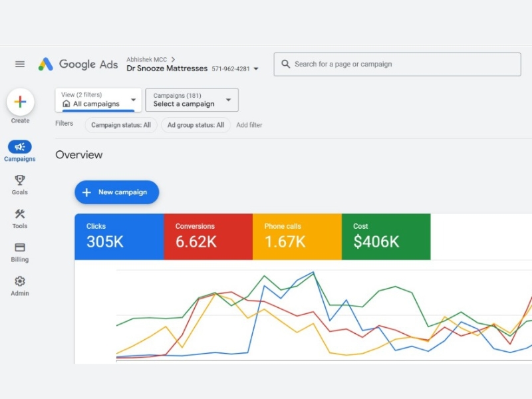Select the red Conversions metric tile
The height and width of the screenshot is (399, 532).
coord(208,237)
